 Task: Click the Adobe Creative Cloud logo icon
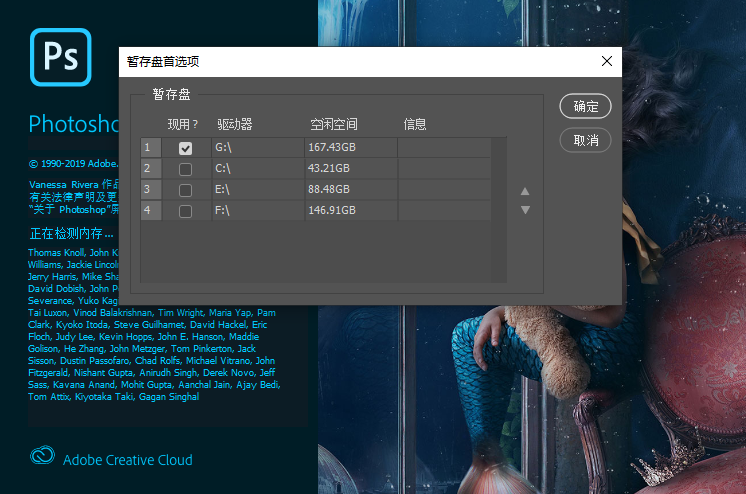42,455
